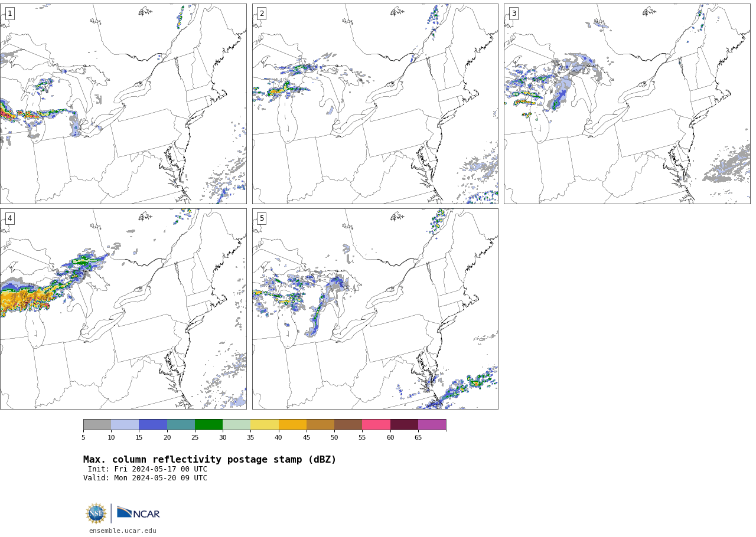The width and height of the screenshot is (756, 537).
Task: Click the maroon 60-65 dBZ swatch
Action: (404, 425)
